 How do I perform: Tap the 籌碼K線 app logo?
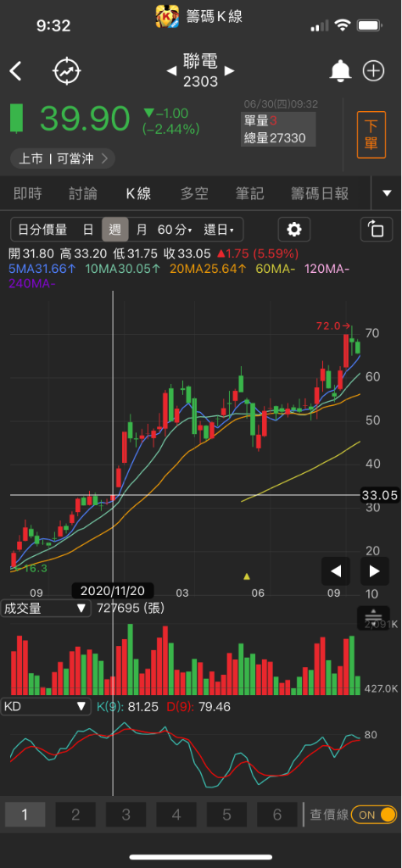(166, 17)
